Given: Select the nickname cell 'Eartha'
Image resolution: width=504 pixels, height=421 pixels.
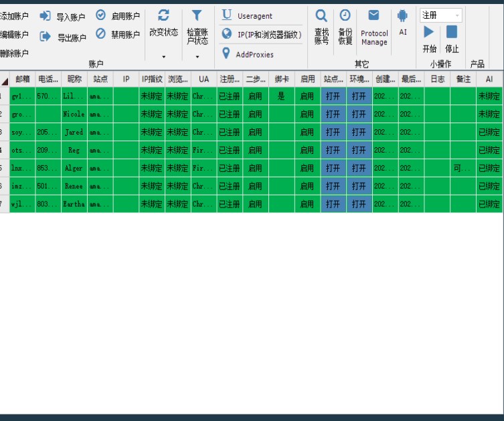Looking at the screenshot, I should (x=74, y=204).
